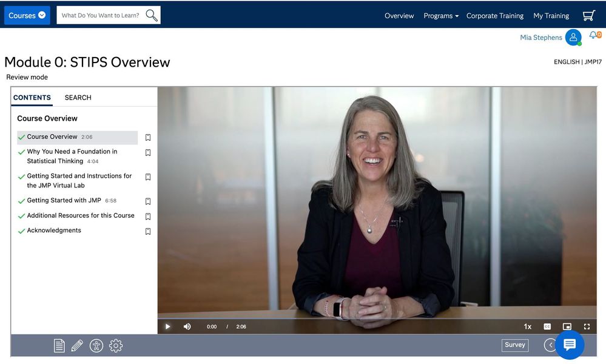Open the player settings gear
This screenshot has width=606, height=364.
point(115,345)
